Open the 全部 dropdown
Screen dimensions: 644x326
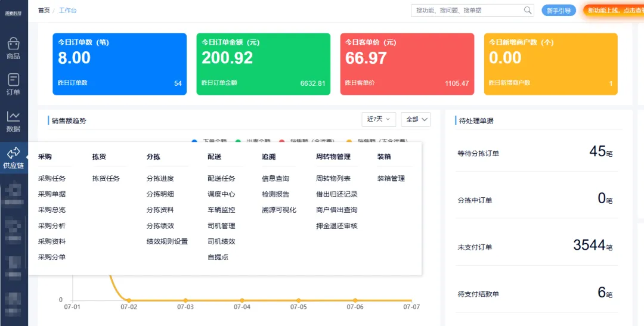(416, 119)
